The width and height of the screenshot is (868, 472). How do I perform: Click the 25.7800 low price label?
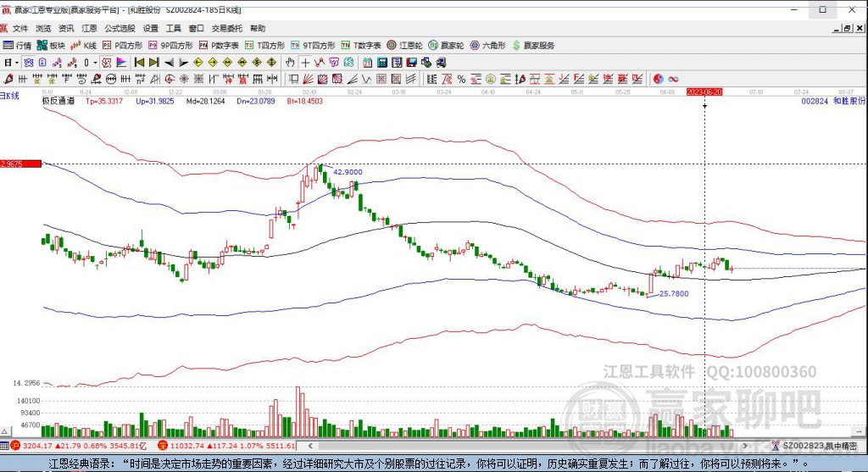[674, 294]
